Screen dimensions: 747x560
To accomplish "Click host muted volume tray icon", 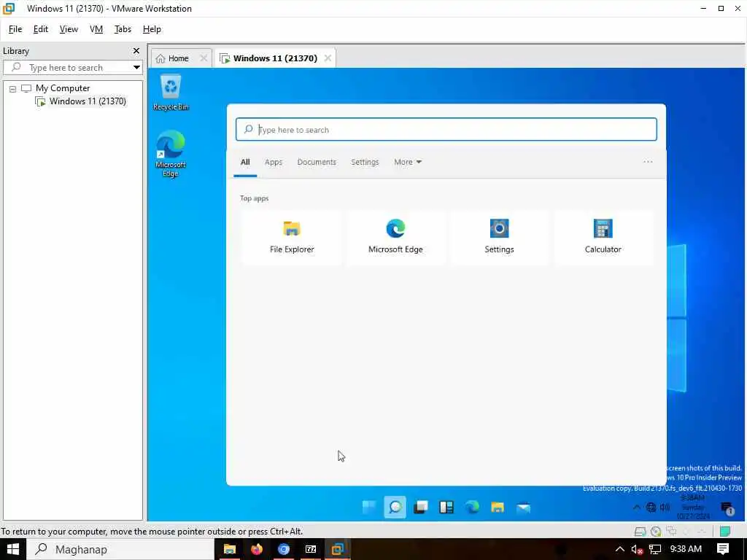I will (637, 549).
